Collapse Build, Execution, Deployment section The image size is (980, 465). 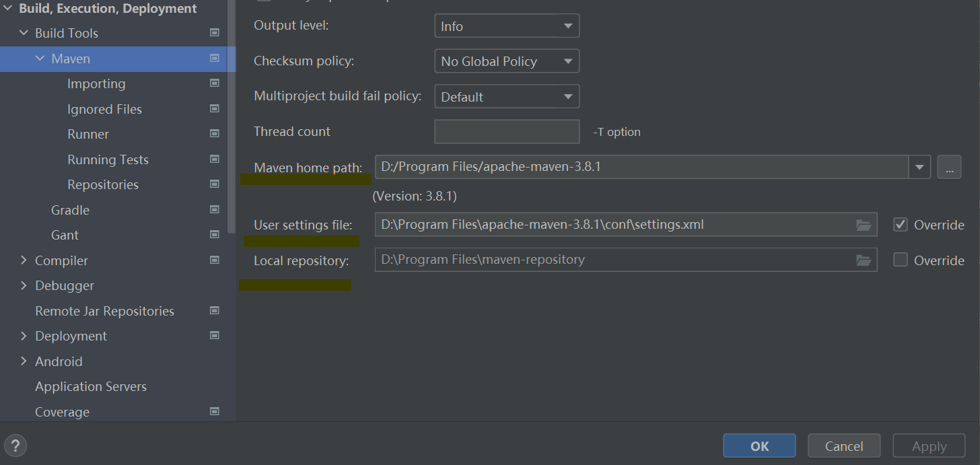[x=9, y=9]
